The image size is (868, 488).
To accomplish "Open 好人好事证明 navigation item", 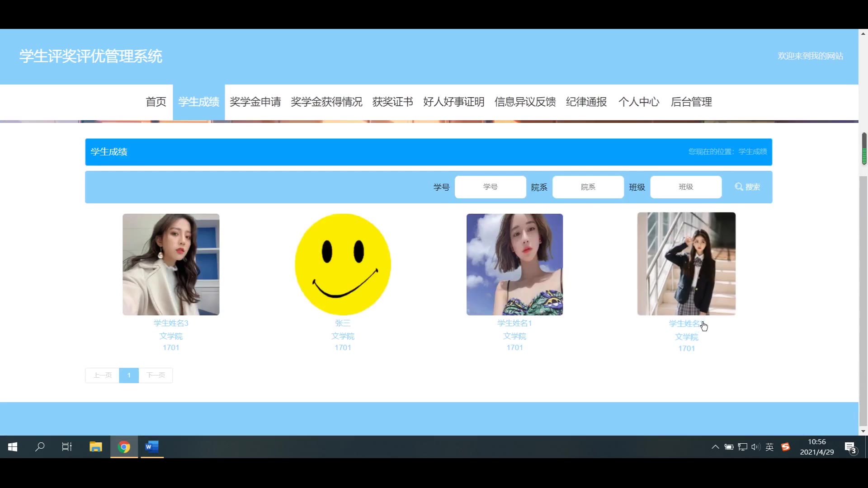I will coord(454,102).
